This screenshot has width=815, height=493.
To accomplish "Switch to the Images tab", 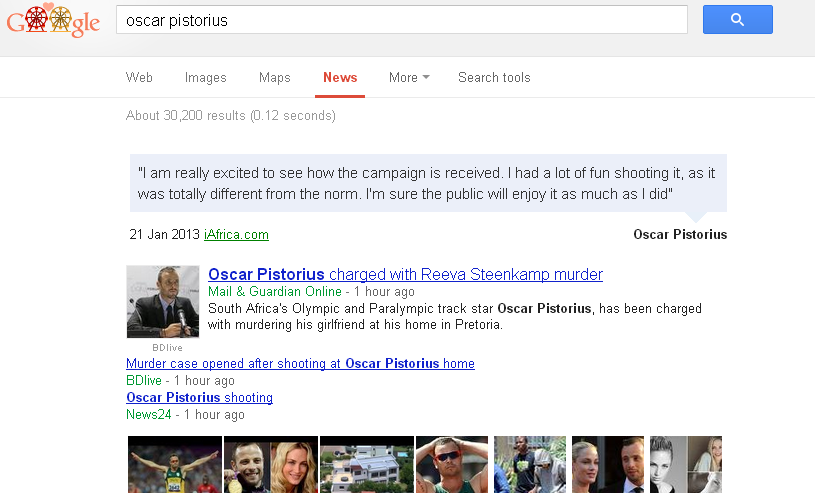I will (x=206, y=78).
